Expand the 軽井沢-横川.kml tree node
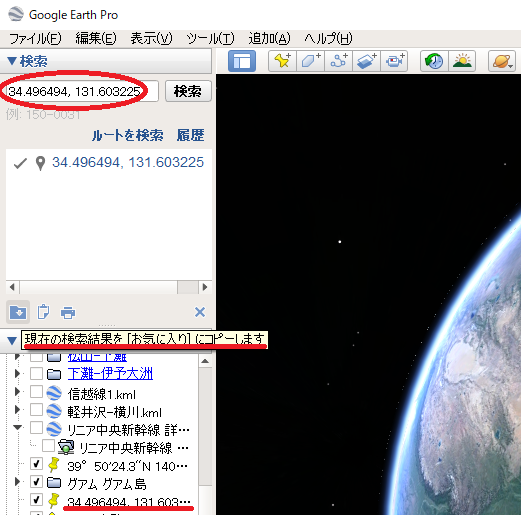Screen dimensions: 521x515 [x=17, y=410]
